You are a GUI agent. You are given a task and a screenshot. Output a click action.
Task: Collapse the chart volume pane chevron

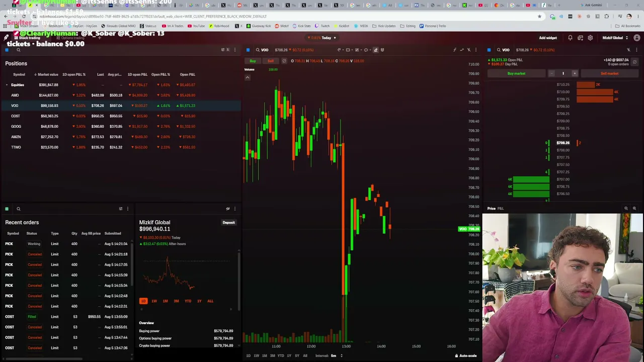247,77
